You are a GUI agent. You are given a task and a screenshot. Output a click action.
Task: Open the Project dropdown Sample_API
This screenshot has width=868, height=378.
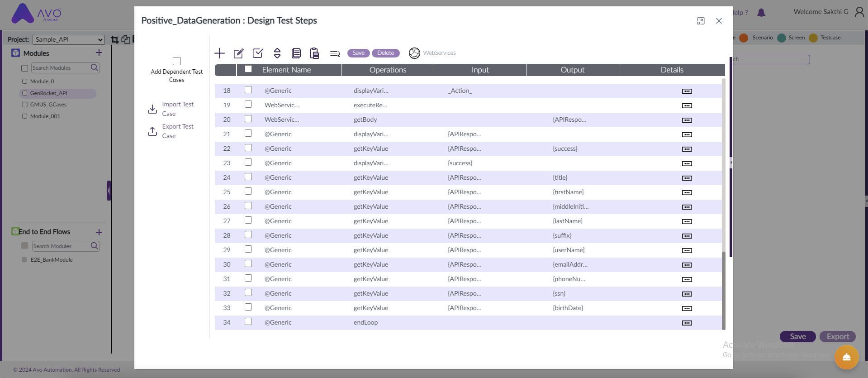69,39
